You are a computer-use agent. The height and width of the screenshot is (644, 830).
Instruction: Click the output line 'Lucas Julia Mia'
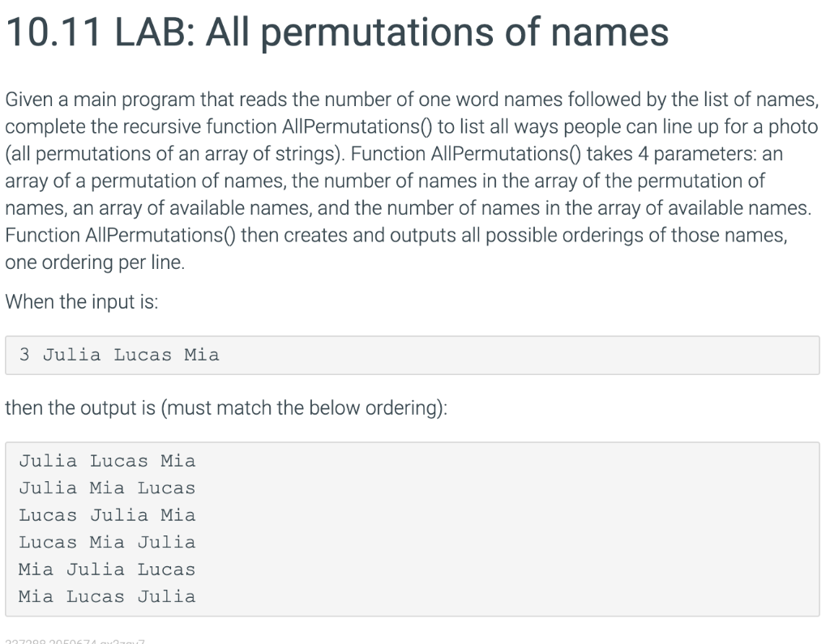point(108,515)
